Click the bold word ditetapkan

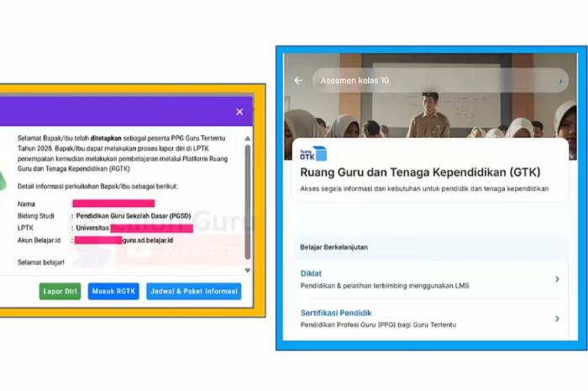pyautogui.click(x=106, y=139)
